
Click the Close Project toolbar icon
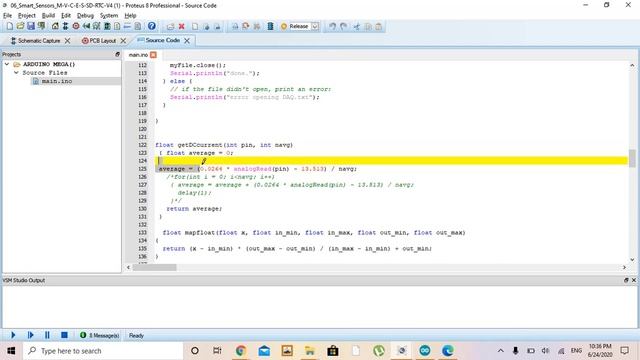(x=41, y=26)
